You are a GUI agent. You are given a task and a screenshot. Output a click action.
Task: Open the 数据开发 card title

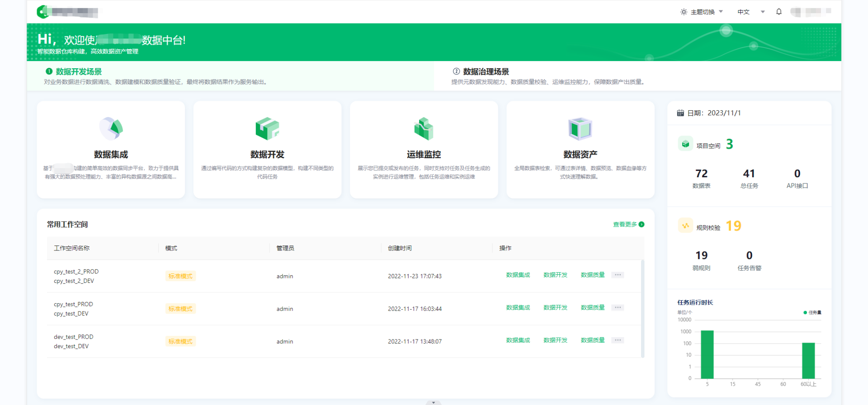coord(267,155)
